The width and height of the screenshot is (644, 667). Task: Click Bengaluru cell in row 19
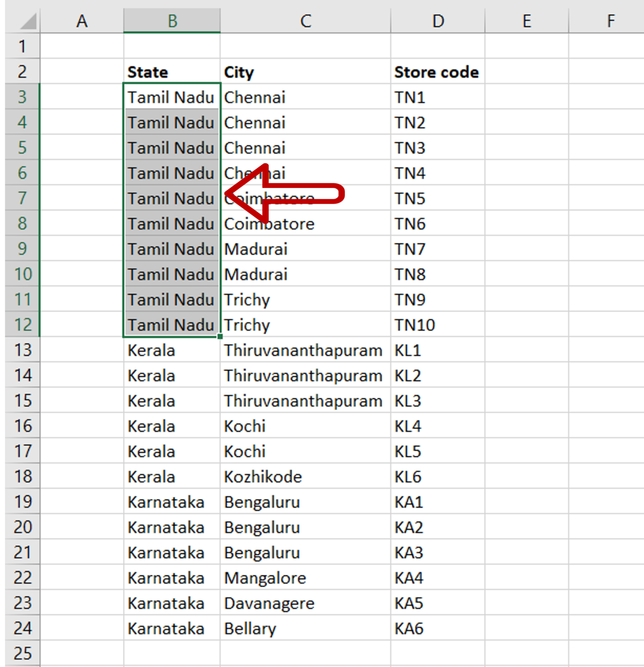click(305, 502)
